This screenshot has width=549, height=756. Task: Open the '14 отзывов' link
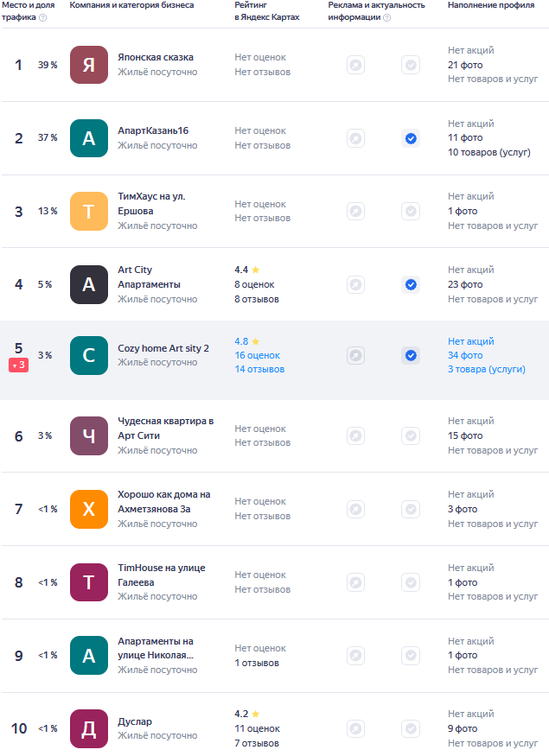259,369
